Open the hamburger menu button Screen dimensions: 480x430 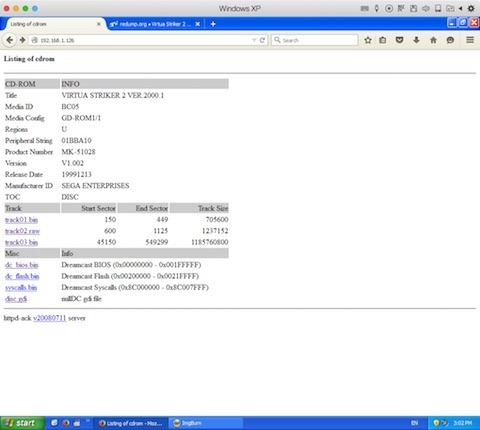[470, 40]
